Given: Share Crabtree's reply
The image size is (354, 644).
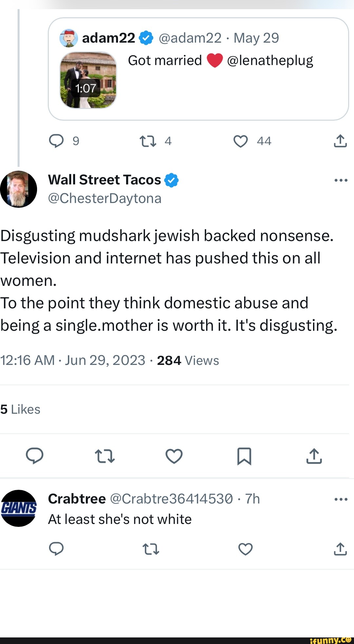Looking at the screenshot, I should [340, 549].
